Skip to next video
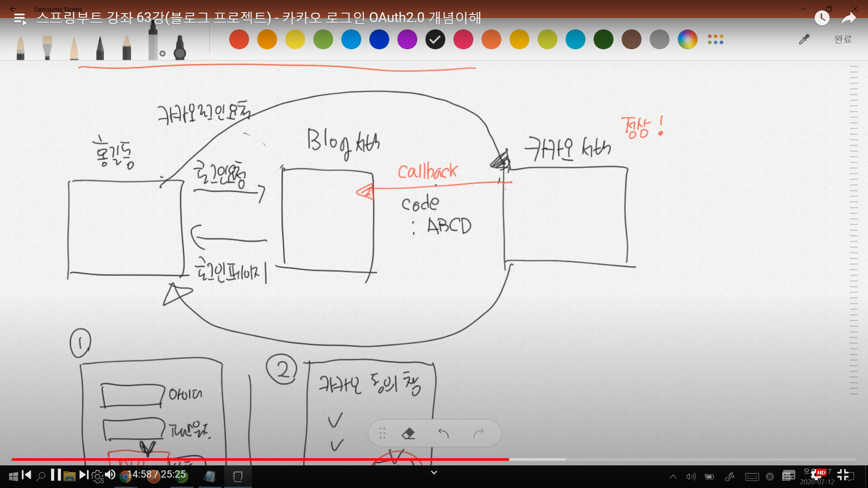This screenshot has width=868, height=488. click(84, 475)
